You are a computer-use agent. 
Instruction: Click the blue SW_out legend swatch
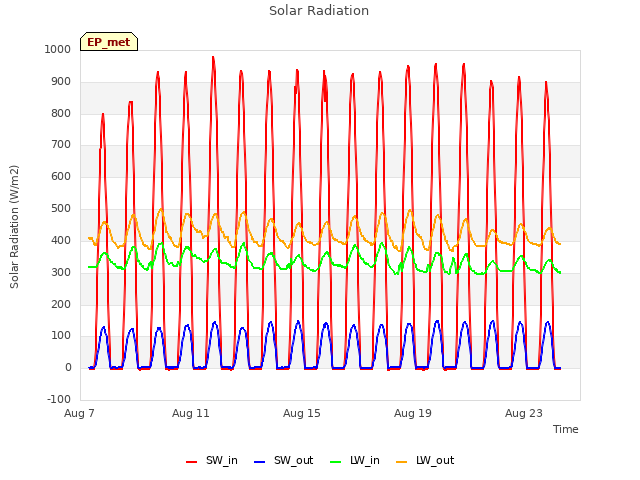pos(259,462)
